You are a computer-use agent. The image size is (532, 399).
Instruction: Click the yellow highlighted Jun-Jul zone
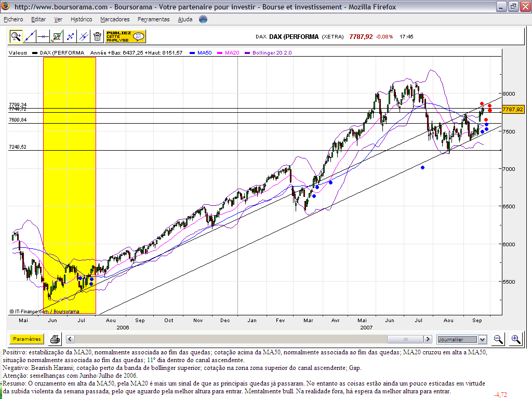[70, 185]
